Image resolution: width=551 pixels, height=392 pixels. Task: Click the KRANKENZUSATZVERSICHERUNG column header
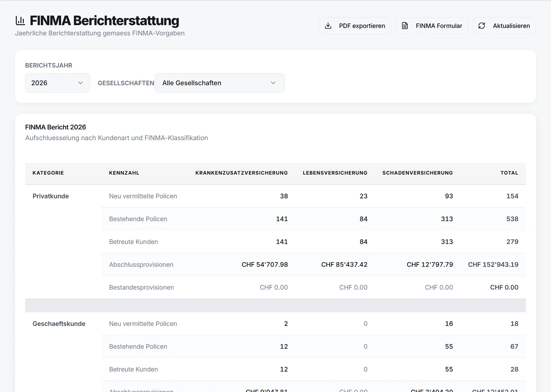(x=241, y=173)
